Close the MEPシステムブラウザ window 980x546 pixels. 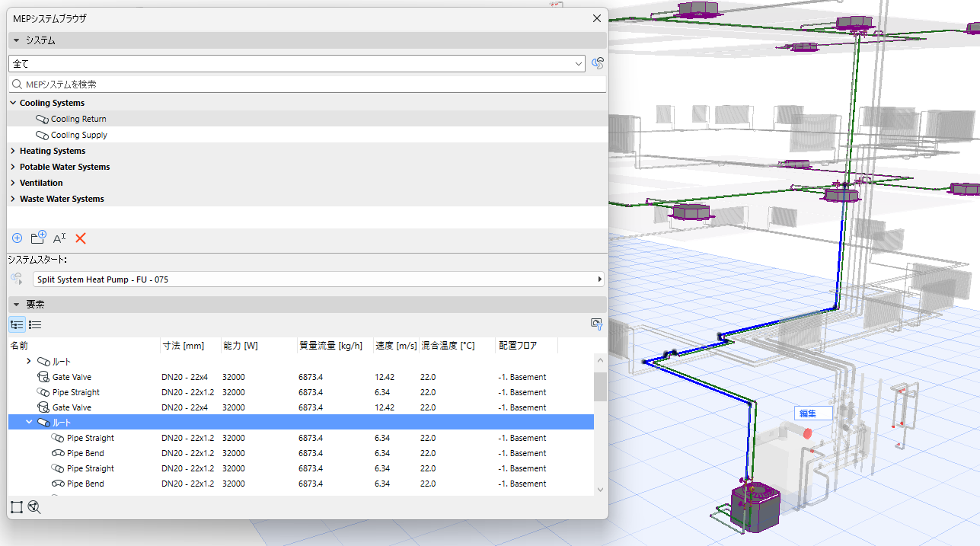[x=596, y=18]
